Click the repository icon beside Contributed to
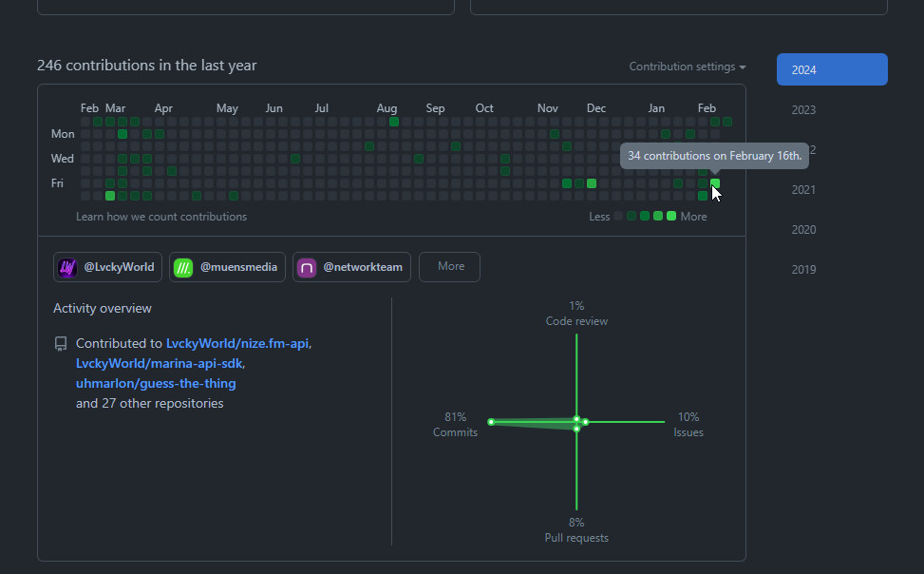 click(x=61, y=344)
